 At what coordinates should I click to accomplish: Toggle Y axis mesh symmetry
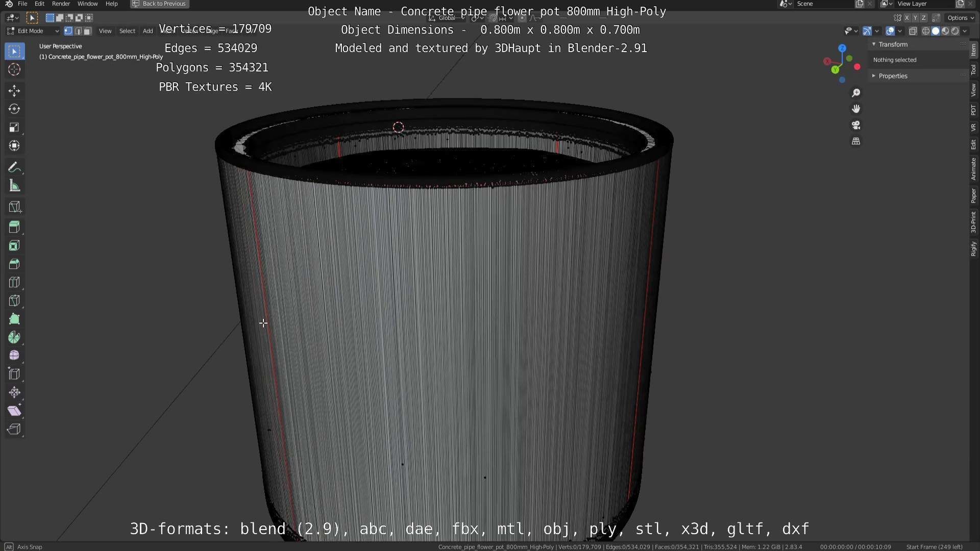915,18
